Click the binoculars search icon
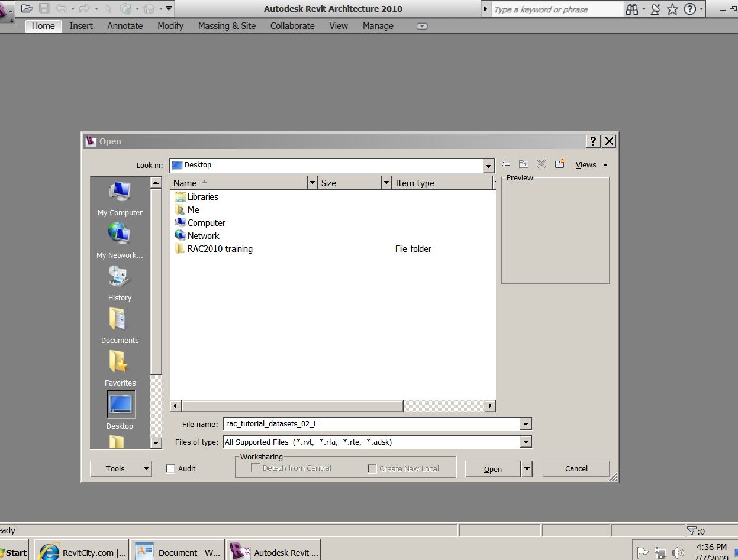The height and width of the screenshot is (560, 738). [x=633, y=9]
